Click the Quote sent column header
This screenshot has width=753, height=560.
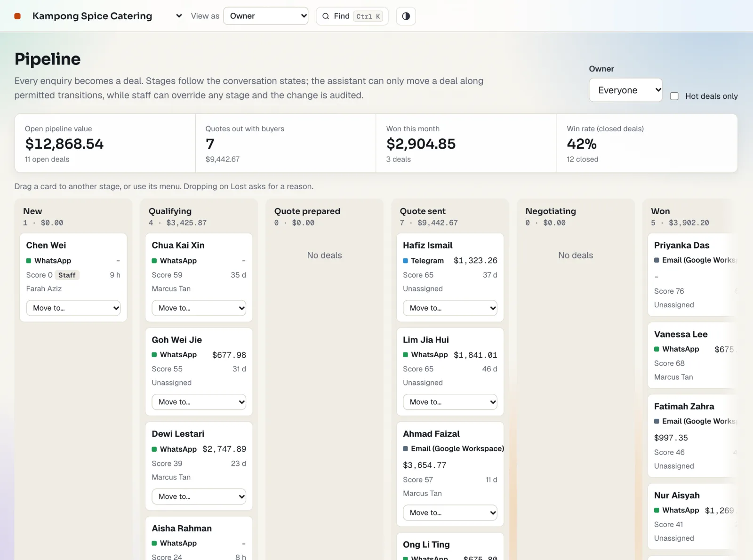click(423, 211)
